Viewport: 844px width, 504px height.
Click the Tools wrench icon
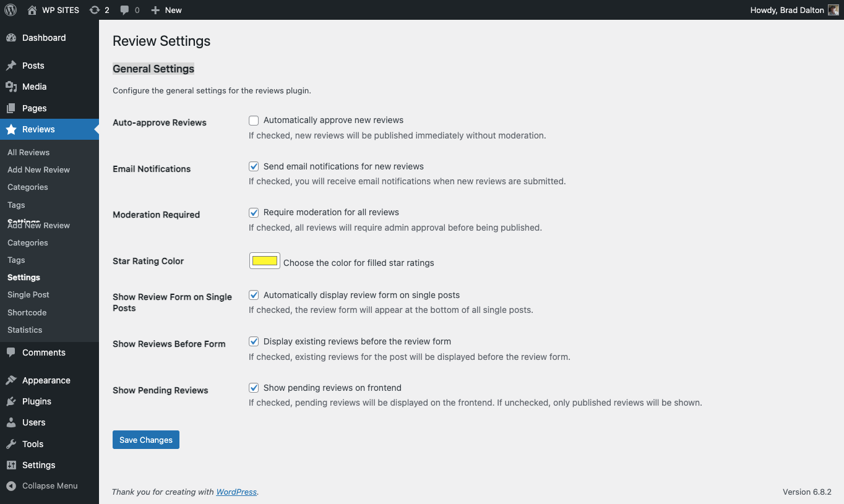[x=11, y=444]
